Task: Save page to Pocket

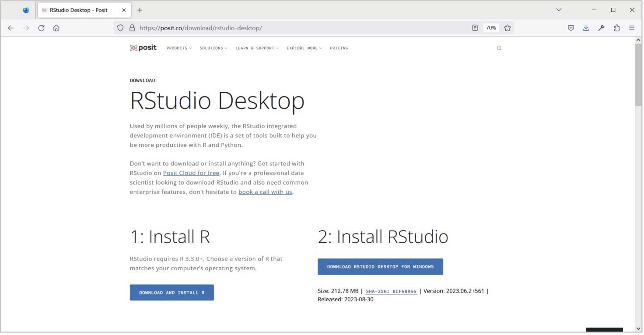Action: [x=571, y=28]
